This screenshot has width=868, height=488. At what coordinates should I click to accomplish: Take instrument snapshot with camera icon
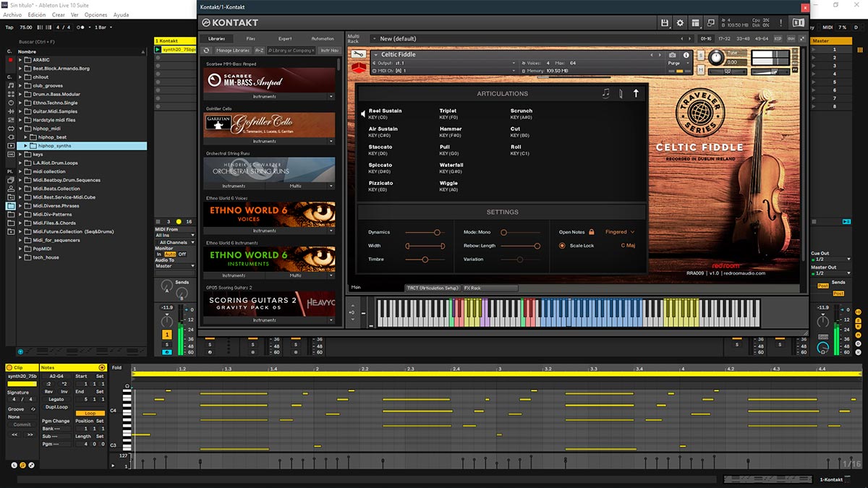click(673, 55)
